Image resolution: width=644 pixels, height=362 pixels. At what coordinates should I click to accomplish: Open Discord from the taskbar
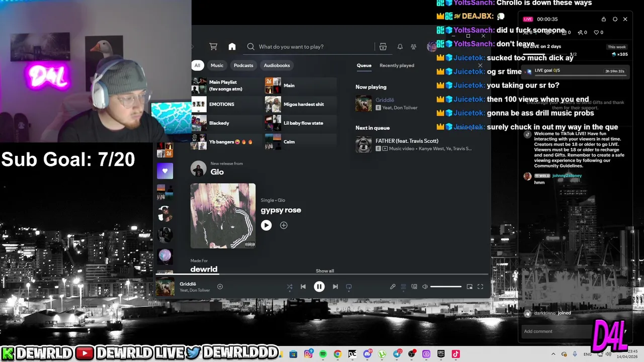[x=367, y=354]
